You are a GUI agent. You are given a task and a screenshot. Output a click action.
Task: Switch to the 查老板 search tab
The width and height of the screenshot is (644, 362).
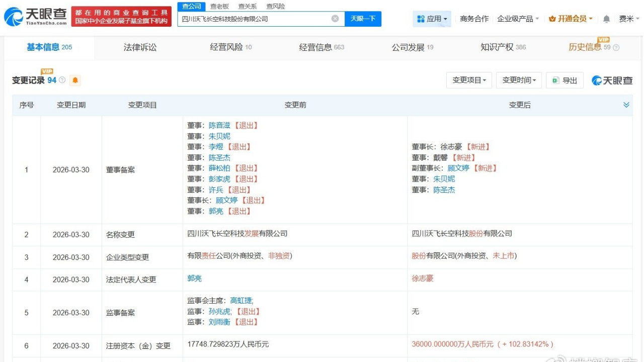pyautogui.click(x=219, y=6)
